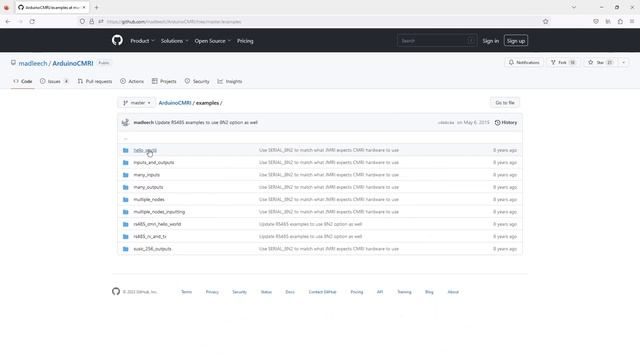This screenshot has height=360, width=640.
Task: Open the Pull requests tab
Action: (x=95, y=81)
